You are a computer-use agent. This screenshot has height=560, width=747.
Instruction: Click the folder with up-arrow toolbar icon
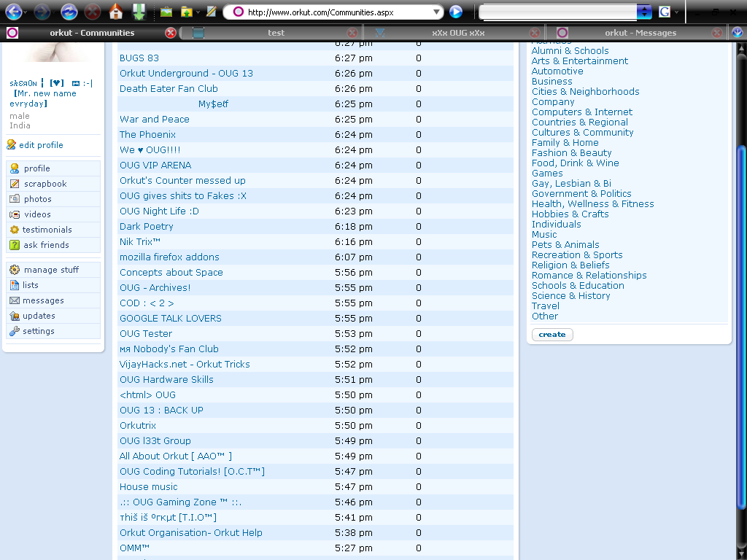(x=186, y=12)
